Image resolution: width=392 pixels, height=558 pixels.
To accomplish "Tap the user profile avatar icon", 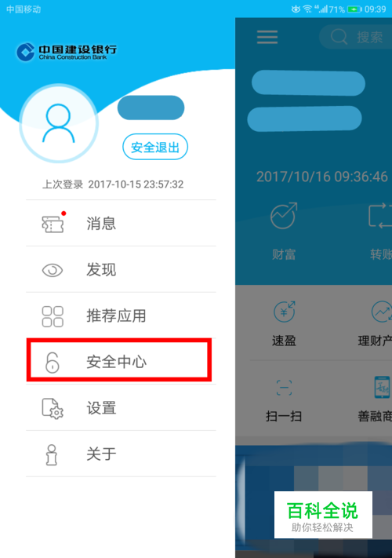I will pyautogui.click(x=59, y=123).
